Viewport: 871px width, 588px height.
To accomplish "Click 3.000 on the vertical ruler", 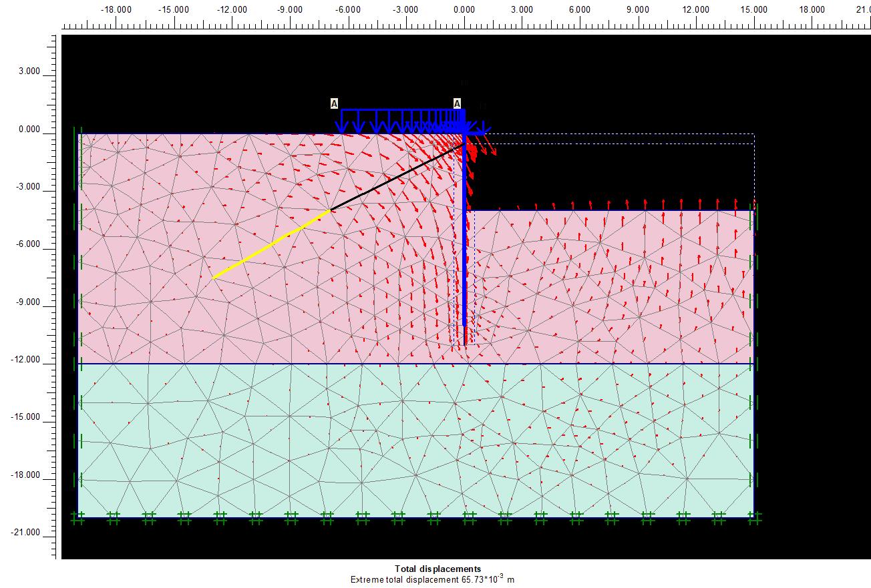I will (x=29, y=72).
